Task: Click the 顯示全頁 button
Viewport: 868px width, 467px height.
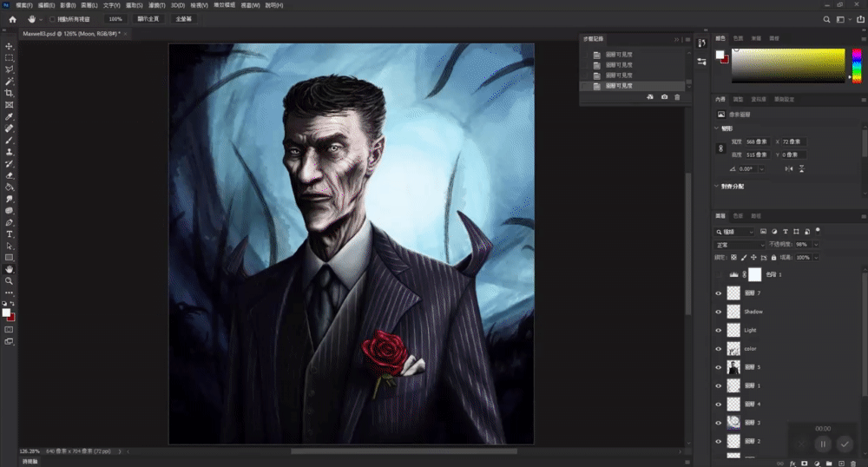Action: click(x=148, y=18)
